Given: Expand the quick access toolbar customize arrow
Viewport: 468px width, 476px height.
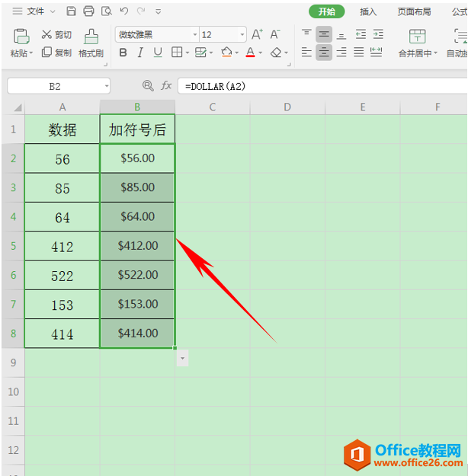Looking at the screenshot, I should click(158, 12).
